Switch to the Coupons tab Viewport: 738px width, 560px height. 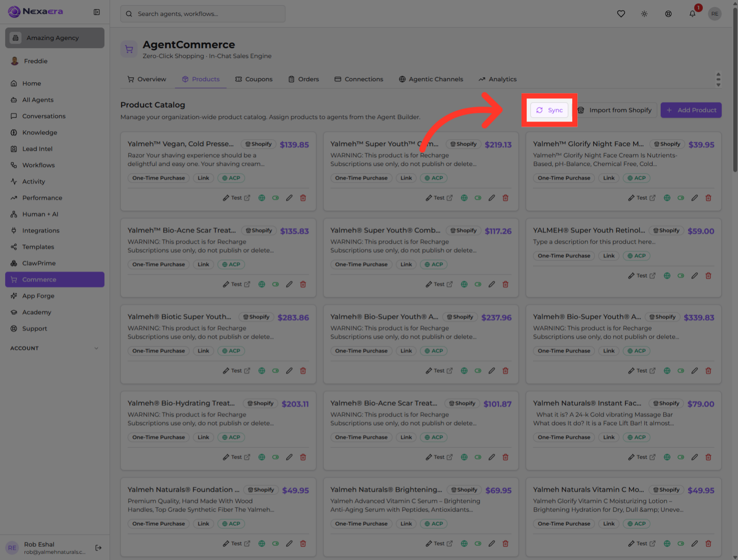coord(254,79)
